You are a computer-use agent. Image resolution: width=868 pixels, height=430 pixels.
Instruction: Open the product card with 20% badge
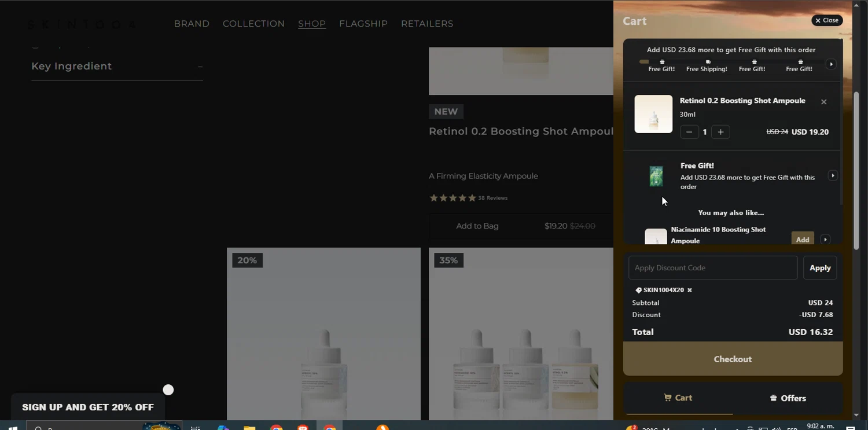click(x=323, y=334)
